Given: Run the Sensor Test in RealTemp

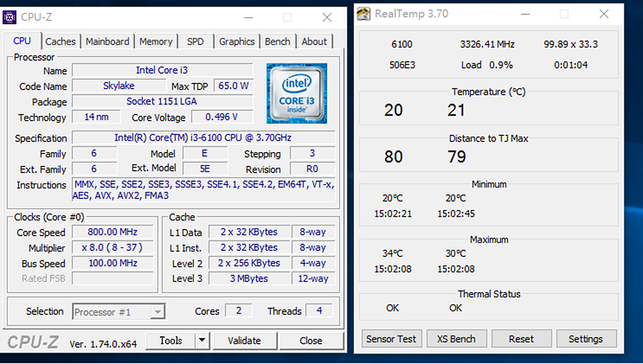Looking at the screenshot, I should (x=392, y=339).
